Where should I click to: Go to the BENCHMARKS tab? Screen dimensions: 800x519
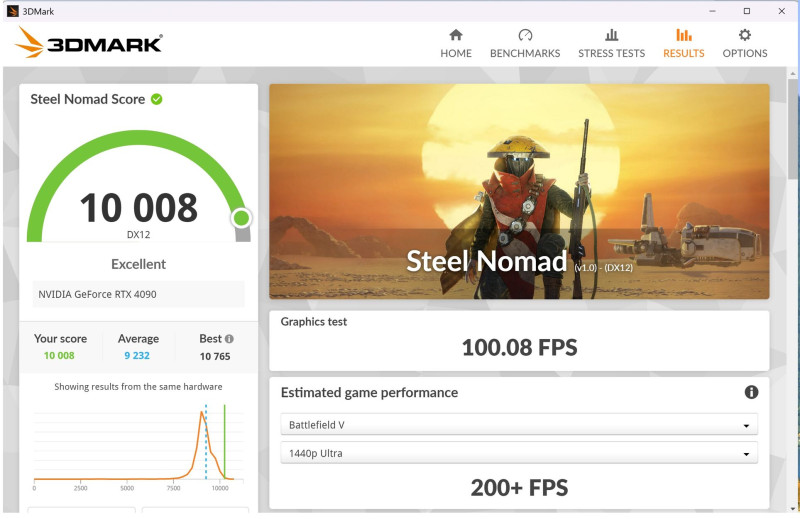pyautogui.click(x=525, y=44)
